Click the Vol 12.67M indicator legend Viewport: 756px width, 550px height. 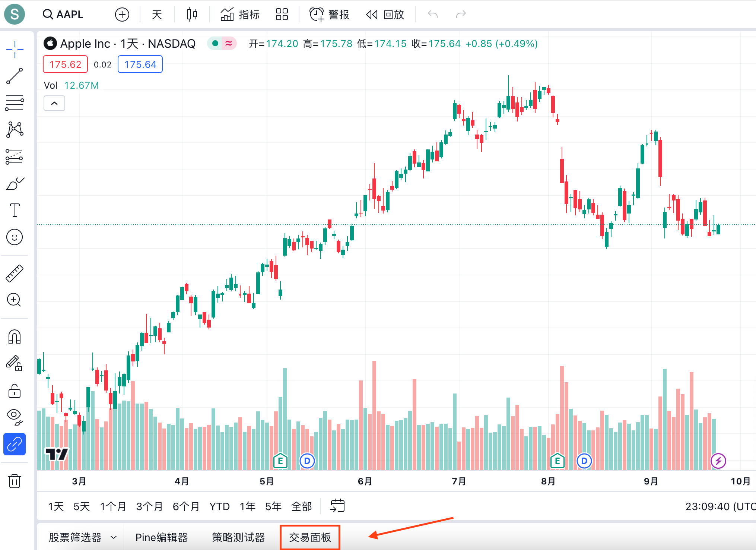click(72, 85)
